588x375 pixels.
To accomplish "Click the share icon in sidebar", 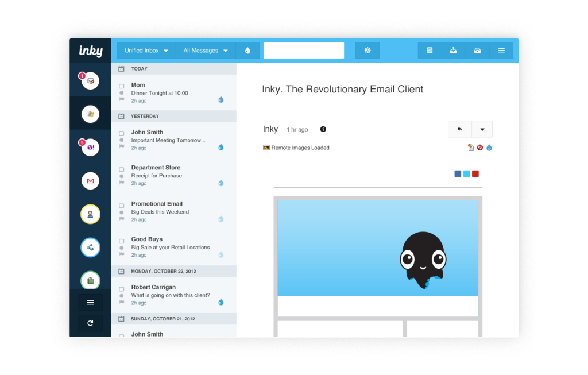I will click(90, 248).
